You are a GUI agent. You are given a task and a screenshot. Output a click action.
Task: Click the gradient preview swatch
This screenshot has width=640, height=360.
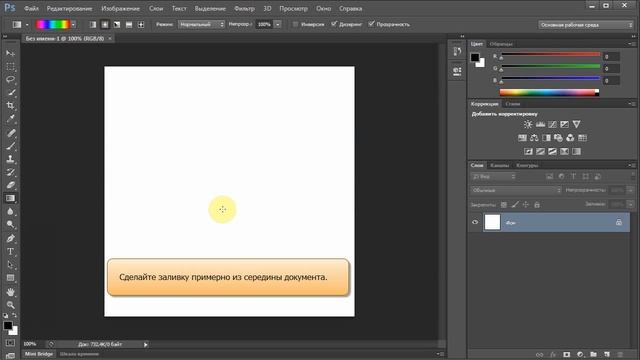[53, 24]
